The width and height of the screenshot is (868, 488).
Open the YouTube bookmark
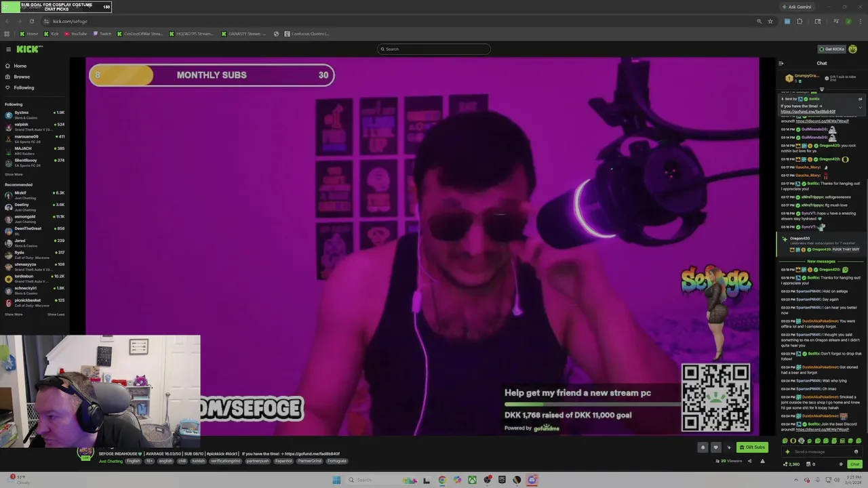pos(75,34)
